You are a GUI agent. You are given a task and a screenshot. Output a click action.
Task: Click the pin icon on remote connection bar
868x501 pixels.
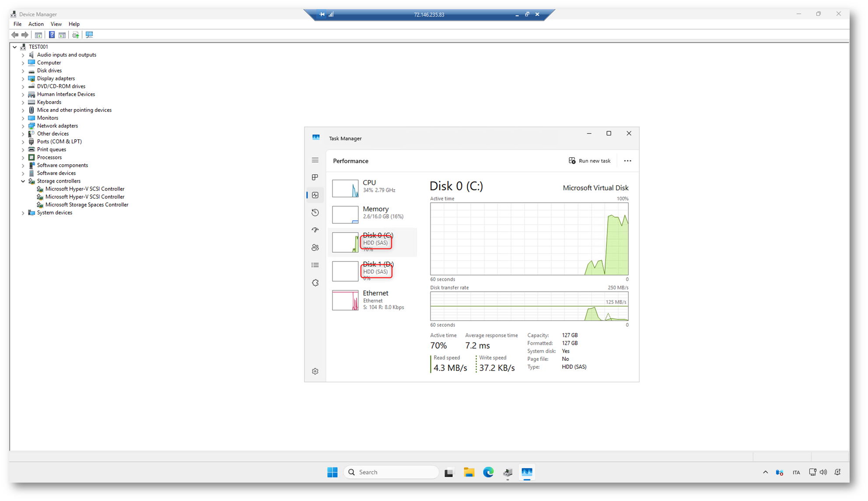tap(322, 14)
